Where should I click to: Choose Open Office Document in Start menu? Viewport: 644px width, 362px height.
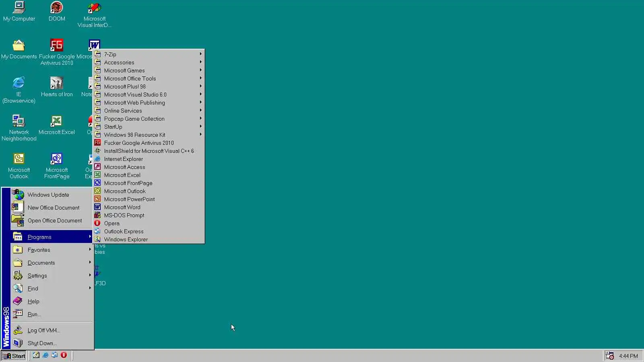point(52,220)
